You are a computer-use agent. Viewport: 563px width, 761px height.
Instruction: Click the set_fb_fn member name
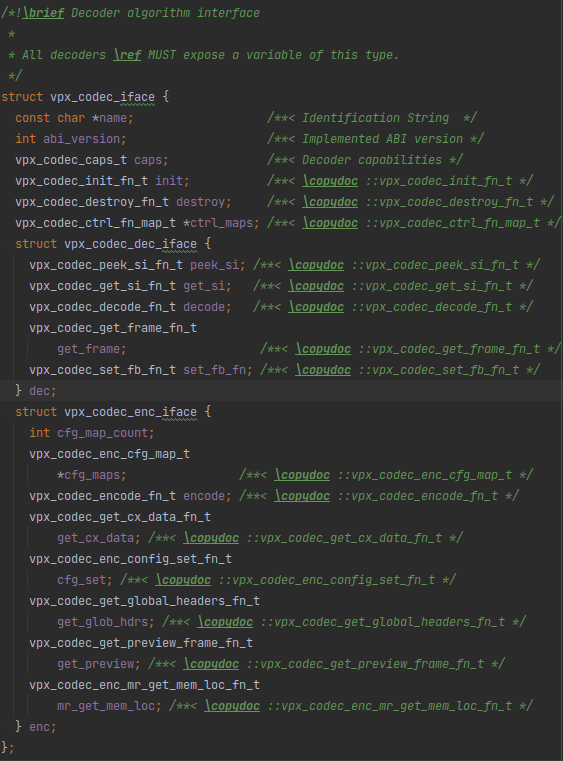(x=215, y=370)
